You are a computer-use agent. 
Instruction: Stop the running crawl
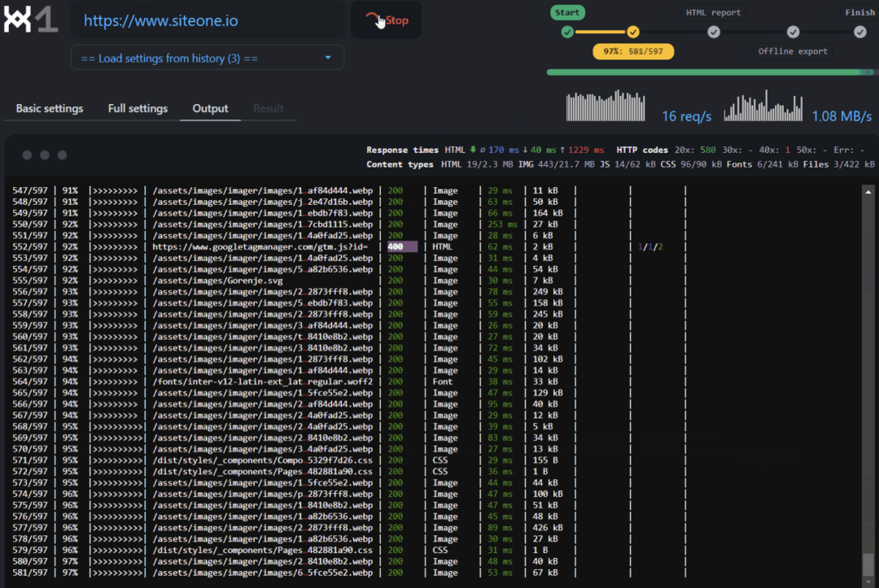pos(387,20)
